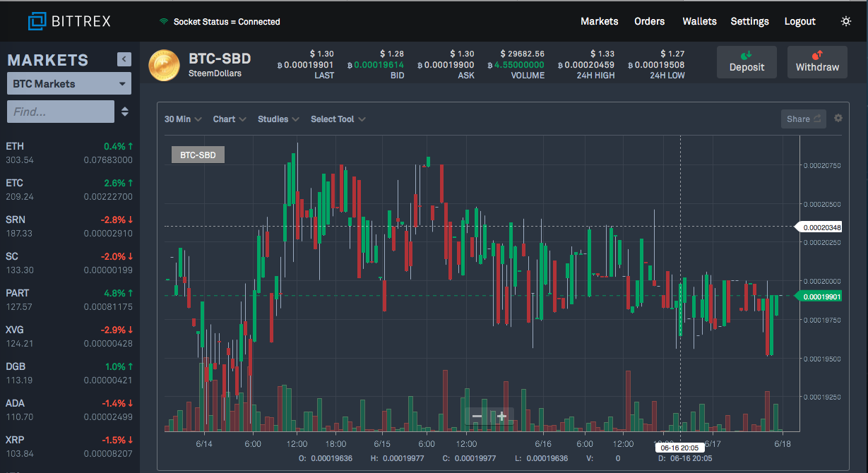Select the XVG market row
This screenshot has width=868, height=473.
coord(69,337)
